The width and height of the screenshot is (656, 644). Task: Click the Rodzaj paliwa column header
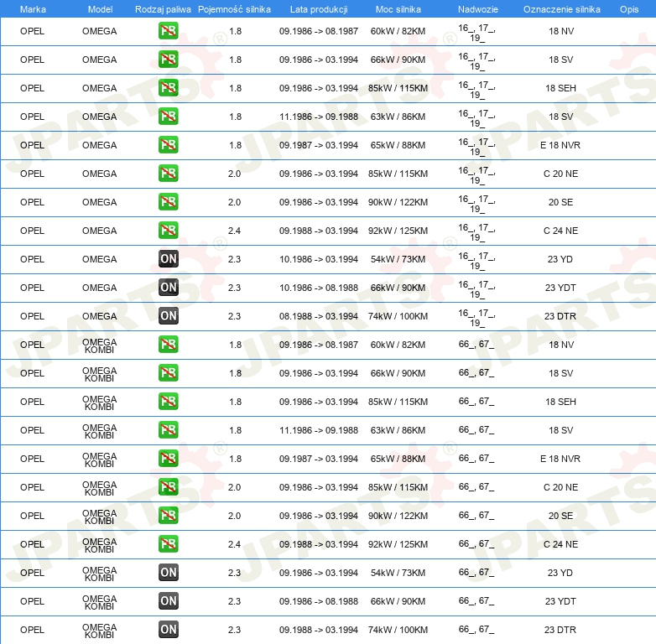tap(163, 9)
